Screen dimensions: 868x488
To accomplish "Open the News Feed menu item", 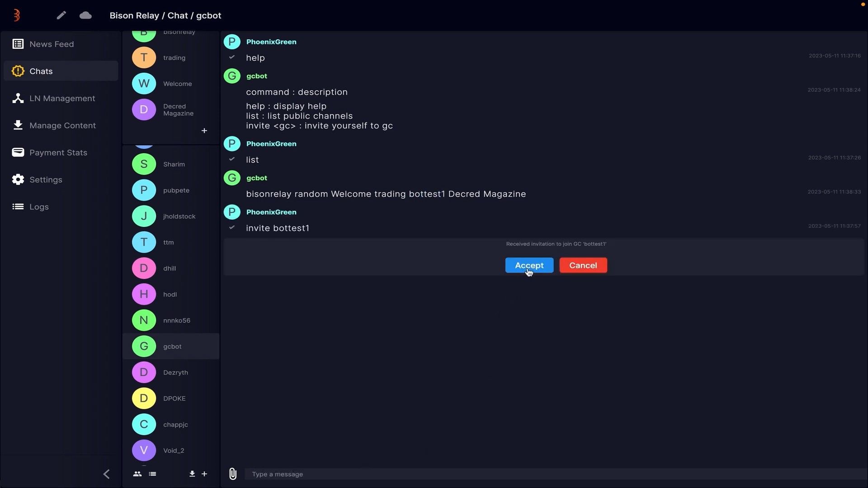I will coord(52,44).
